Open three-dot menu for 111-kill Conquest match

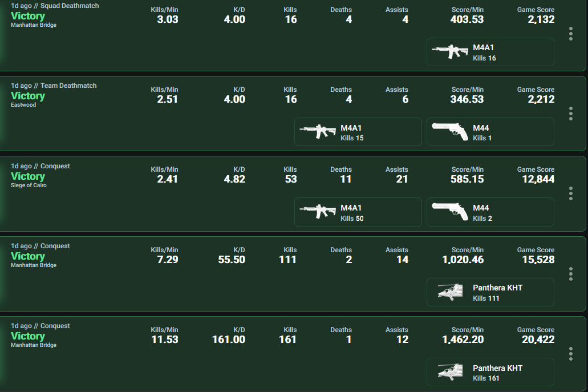click(571, 274)
